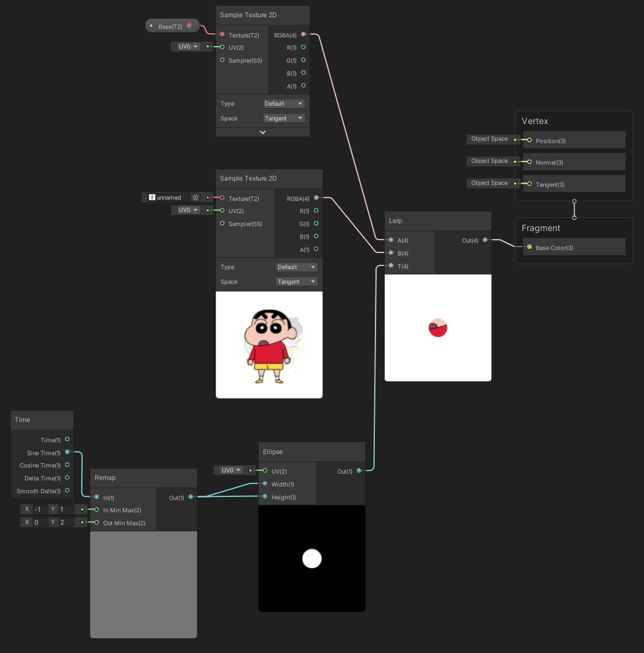Click Ellipse UV(2) input port

(265, 471)
